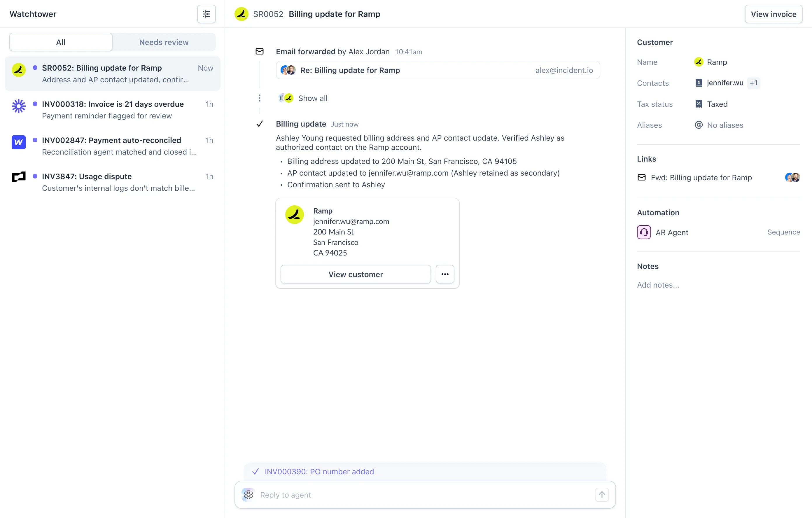812x518 pixels.
Task: Open the Fwd: Billing update for Ramp link
Action: [x=701, y=177]
